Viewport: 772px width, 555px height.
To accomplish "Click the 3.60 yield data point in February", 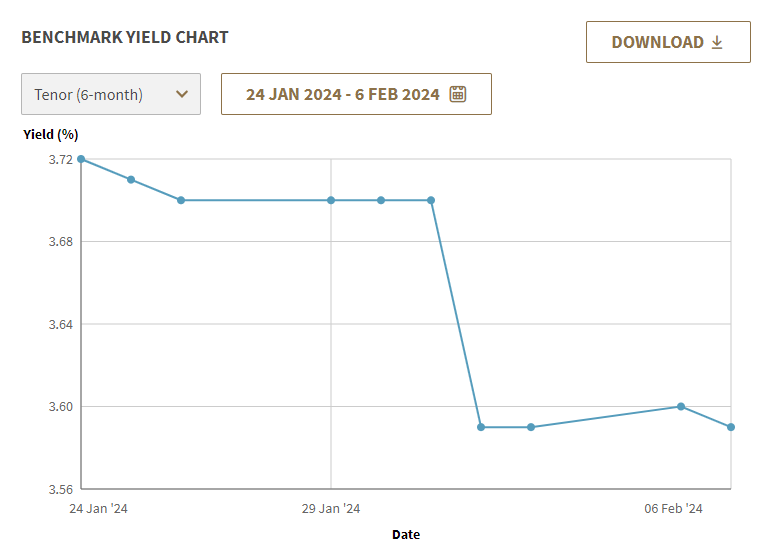I will (681, 406).
